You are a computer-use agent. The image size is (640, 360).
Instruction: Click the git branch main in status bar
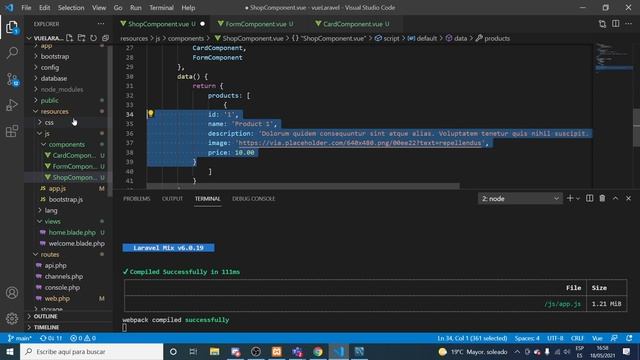19,338
